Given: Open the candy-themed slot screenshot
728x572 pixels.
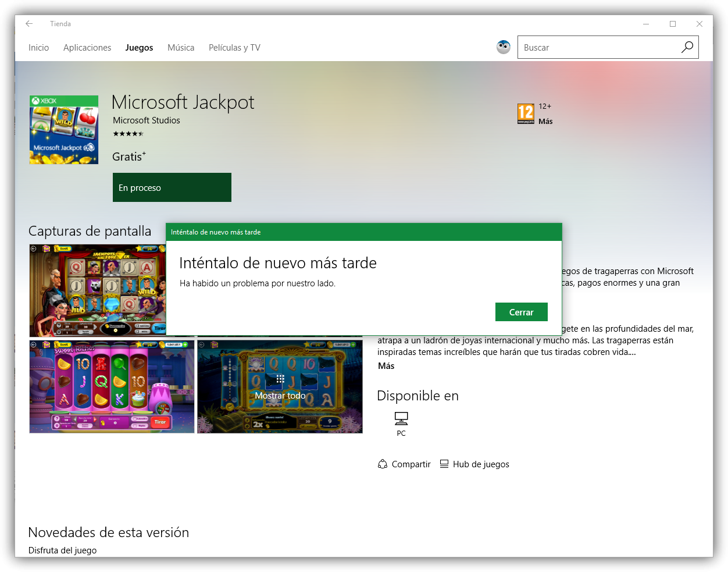Looking at the screenshot, I should point(112,387).
